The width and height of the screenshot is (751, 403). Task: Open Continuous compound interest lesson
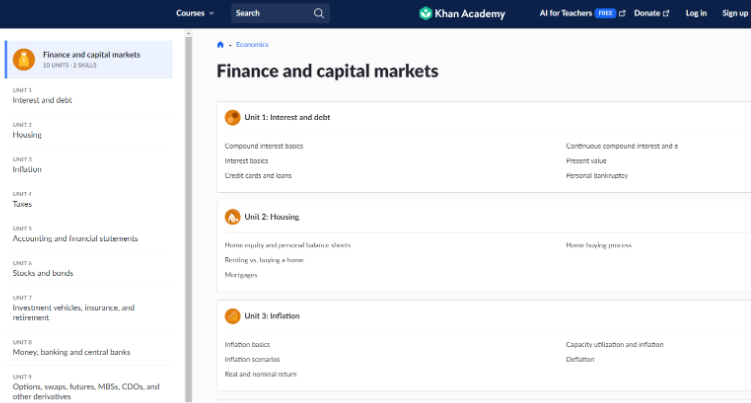pos(622,146)
